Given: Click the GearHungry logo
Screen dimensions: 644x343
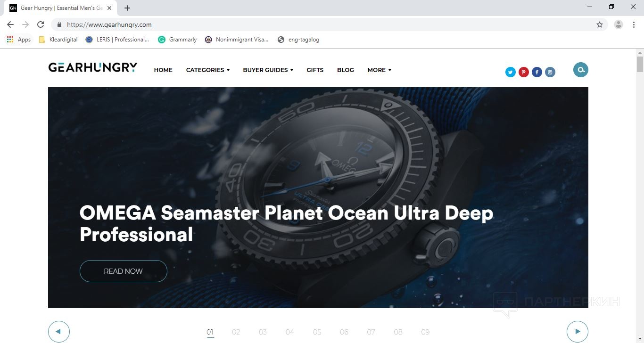Looking at the screenshot, I should [x=93, y=67].
